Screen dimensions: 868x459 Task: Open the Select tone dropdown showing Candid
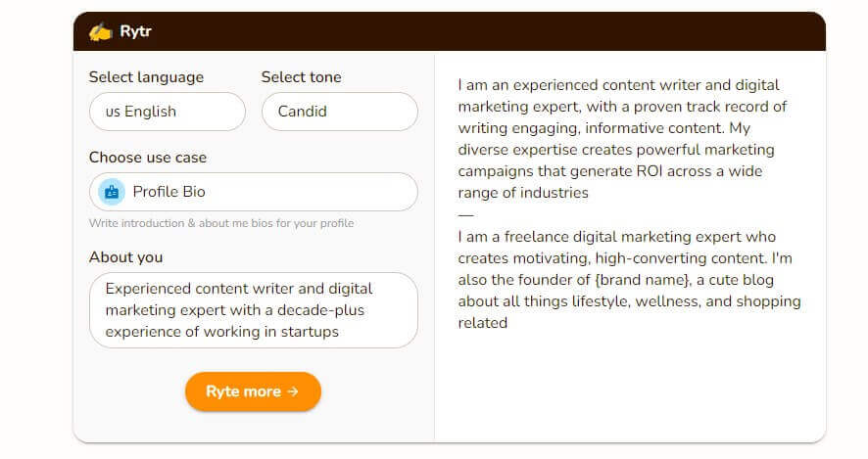click(x=340, y=112)
